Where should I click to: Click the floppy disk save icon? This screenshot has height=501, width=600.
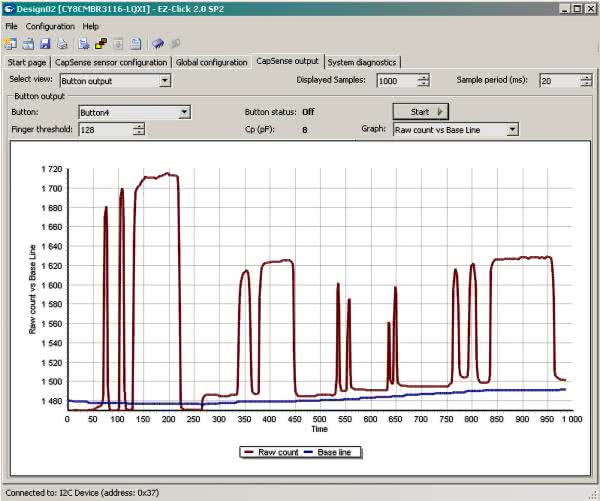[x=43, y=44]
